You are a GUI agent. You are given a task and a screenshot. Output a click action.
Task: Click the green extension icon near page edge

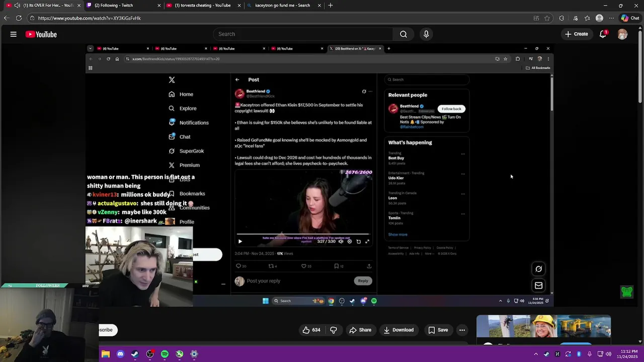(x=626, y=292)
